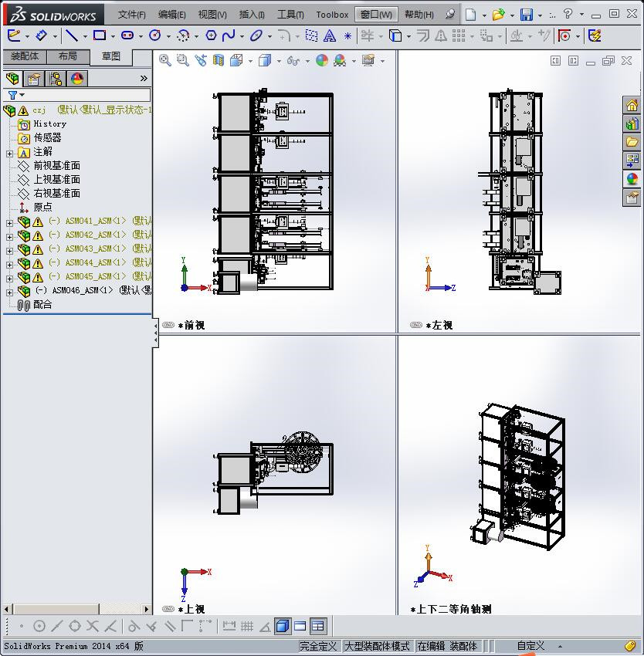Screen dimensions: 644x656
Task: Toggle the link views icon beside 左视
Action: pos(416,325)
